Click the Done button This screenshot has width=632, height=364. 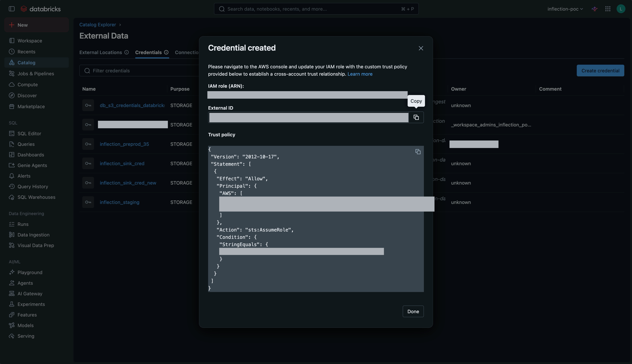[x=413, y=311]
